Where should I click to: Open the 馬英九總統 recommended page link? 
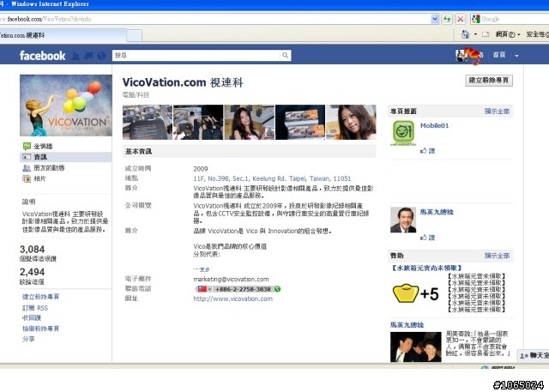(437, 212)
